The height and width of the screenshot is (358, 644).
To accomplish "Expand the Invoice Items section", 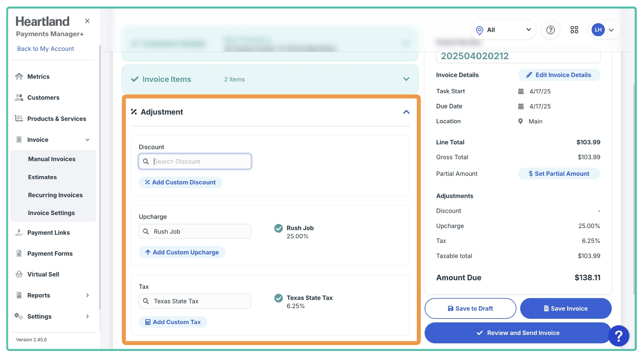I will [x=406, y=79].
